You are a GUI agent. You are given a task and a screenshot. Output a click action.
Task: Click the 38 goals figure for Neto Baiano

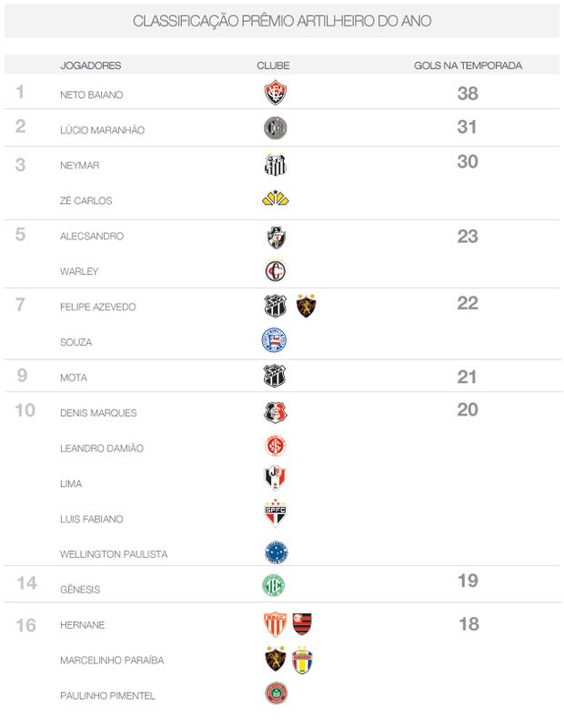pos(468,94)
